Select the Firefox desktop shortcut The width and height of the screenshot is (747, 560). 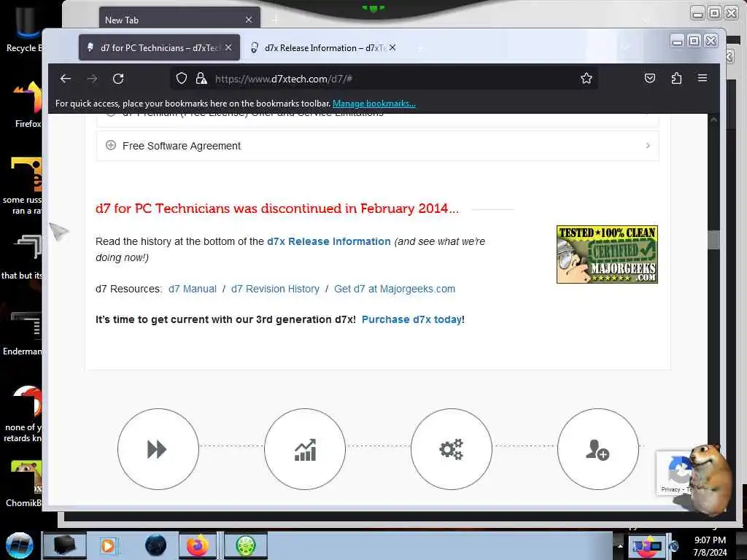(x=28, y=105)
